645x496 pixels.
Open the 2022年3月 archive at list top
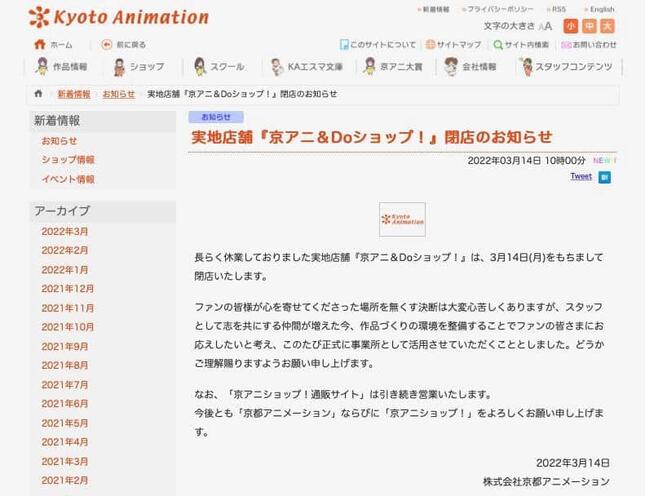pos(65,231)
